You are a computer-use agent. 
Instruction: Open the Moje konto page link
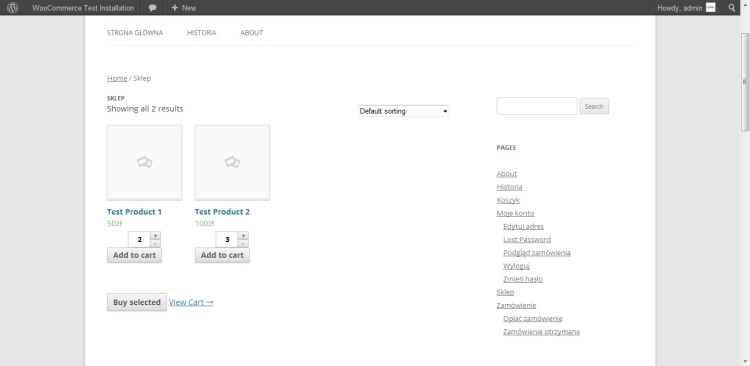pos(515,213)
